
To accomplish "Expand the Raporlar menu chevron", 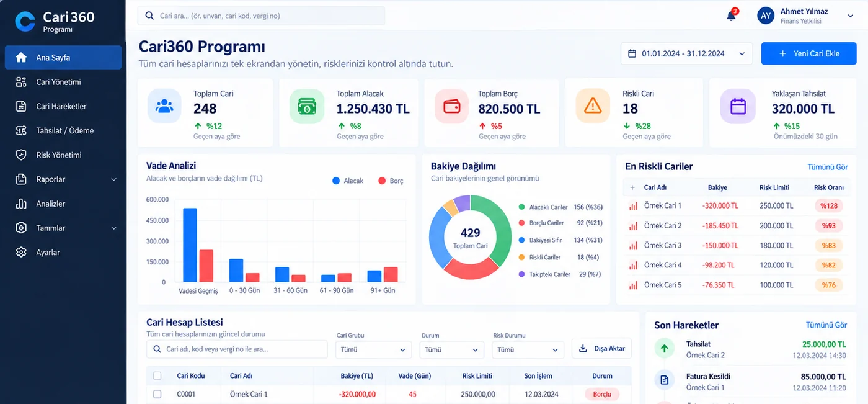I will pyautogui.click(x=113, y=179).
